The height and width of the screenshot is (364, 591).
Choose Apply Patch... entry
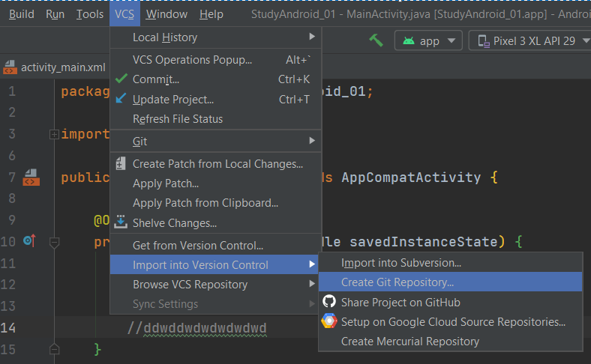click(x=215, y=183)
